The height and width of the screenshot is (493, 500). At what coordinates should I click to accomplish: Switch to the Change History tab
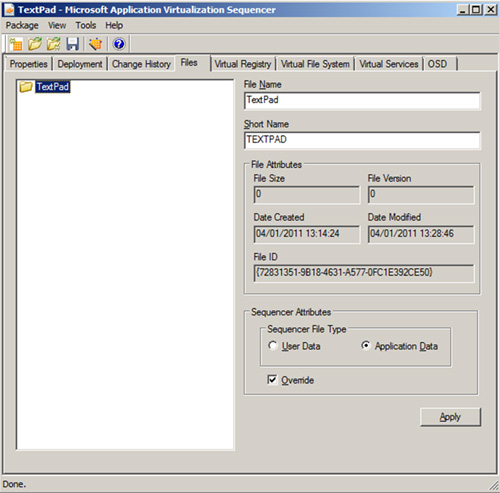[141, 64]
